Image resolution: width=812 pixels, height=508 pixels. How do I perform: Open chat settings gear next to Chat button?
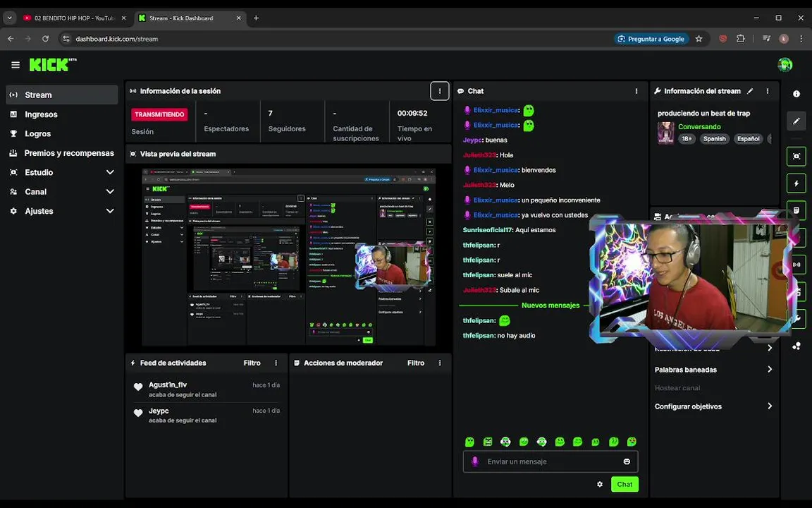[600, 484]
